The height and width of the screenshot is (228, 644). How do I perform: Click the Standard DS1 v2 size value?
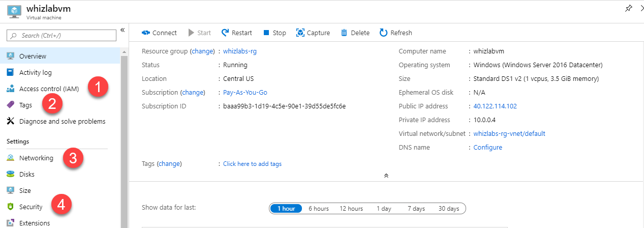536,78
